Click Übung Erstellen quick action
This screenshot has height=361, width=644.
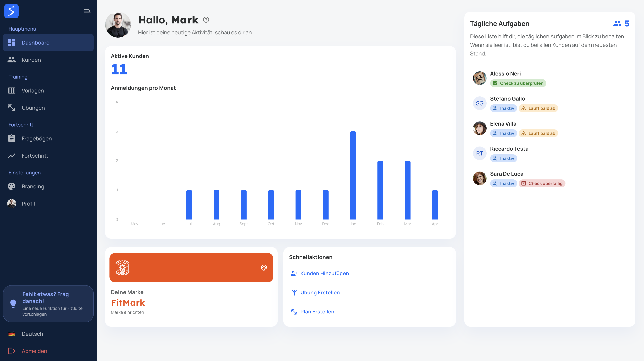370,292
